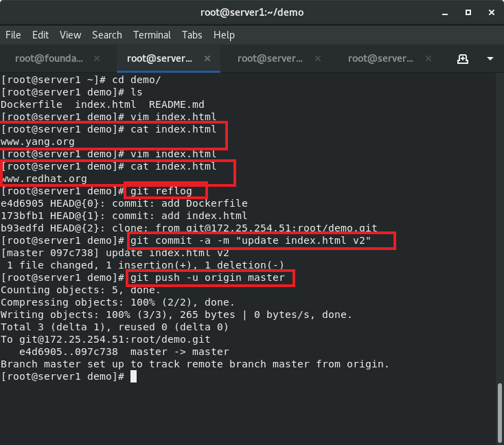The image size is (504, 445).
Task: Click 'b93edfd' clone reflog entry
Action: coord(189,228)
